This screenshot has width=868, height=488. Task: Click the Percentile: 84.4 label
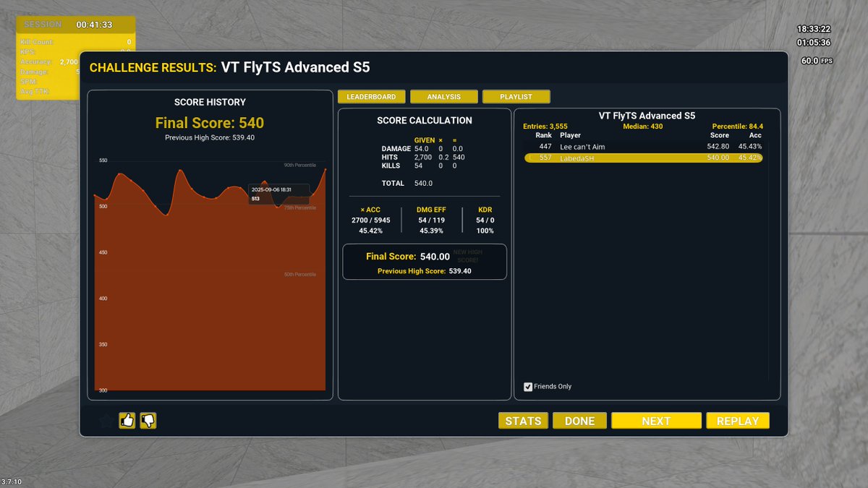(739, 126)
